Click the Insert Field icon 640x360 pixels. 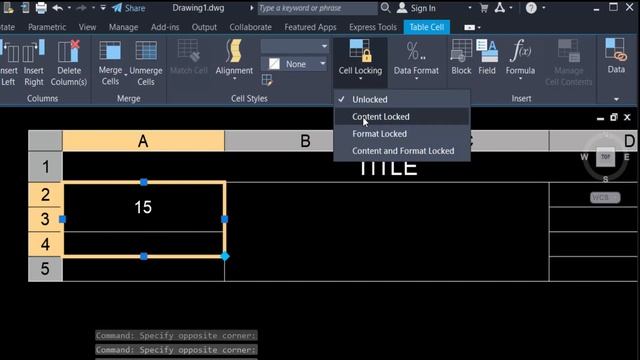click(x=487, y=51)
